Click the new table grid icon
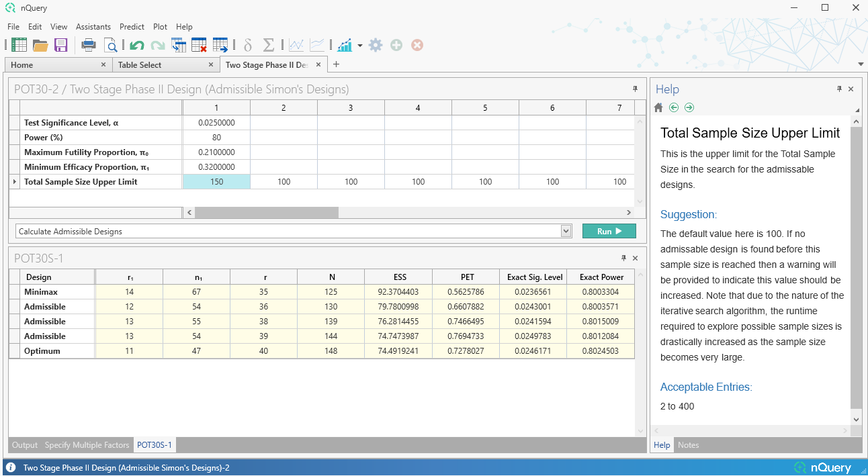Viewport: 868px width, 476px height. click(19, 45)
